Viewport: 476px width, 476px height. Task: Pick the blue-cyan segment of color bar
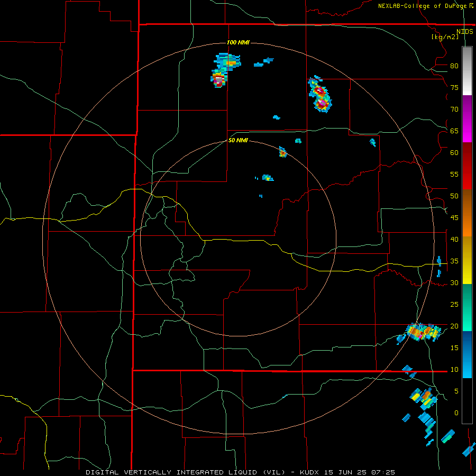467,354
